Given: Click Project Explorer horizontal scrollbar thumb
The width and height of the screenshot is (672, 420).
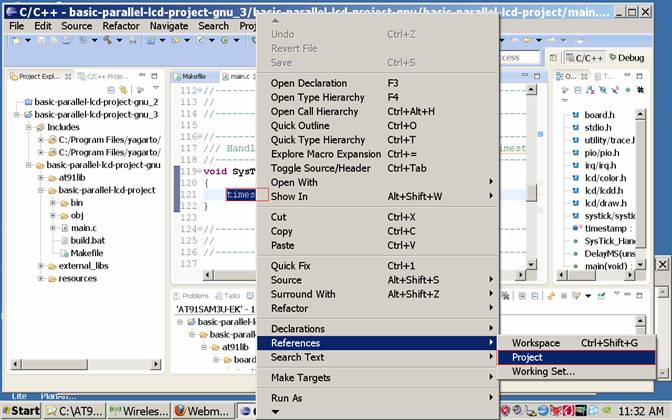Looking at the screenshot, I should click(54, 364).
